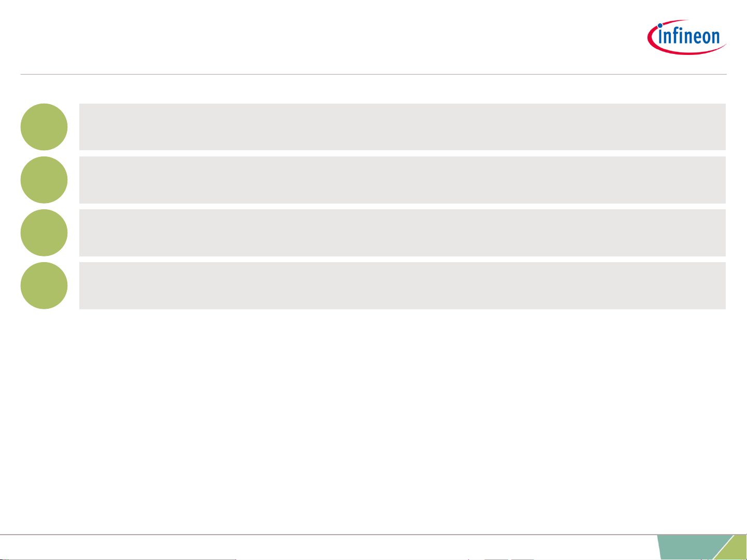Select the second green circle bullet

(x=44, y=180)
